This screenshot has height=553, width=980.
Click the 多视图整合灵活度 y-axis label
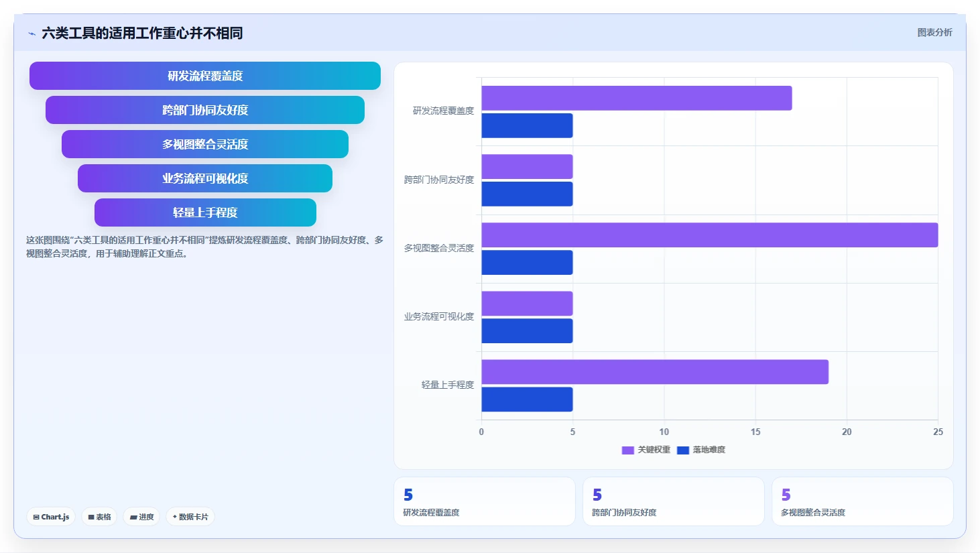(x=439, y=248)
